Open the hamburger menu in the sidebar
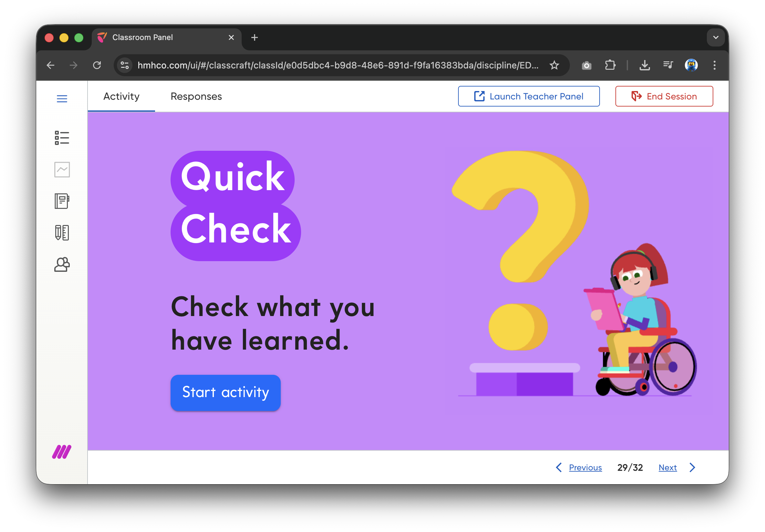The width and height of the screenshot is (765, 532). [62, 98]
